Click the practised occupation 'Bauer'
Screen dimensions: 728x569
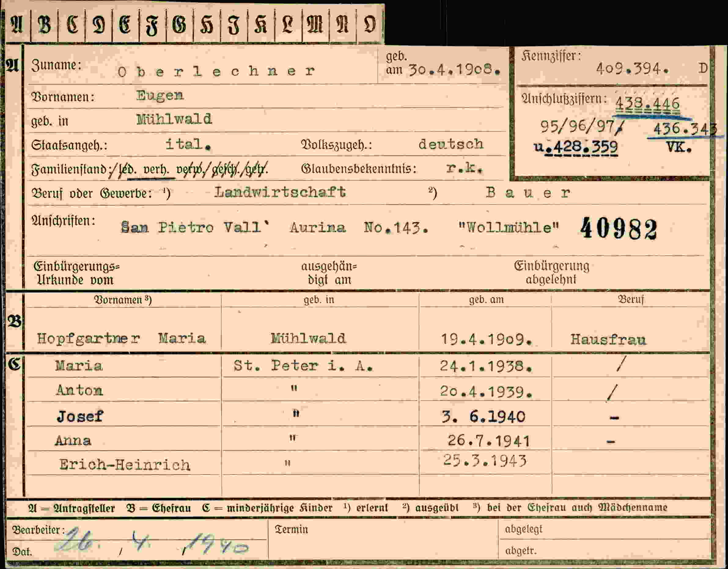(x=528, y=193)
